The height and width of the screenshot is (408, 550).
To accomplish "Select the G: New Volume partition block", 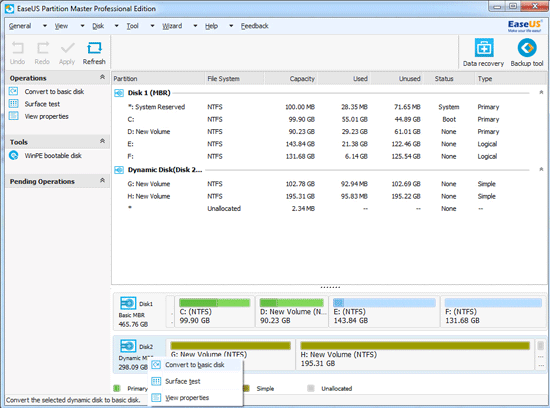I will coord(230,354).
